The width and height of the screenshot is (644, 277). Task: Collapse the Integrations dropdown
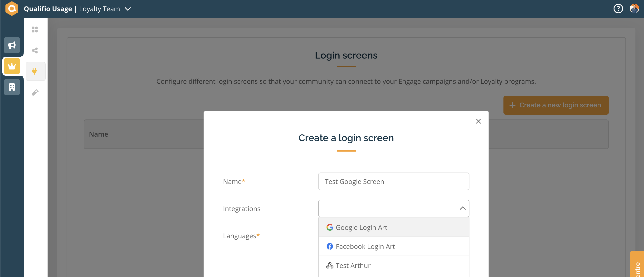pyautogui.click(x=463, y=208)
